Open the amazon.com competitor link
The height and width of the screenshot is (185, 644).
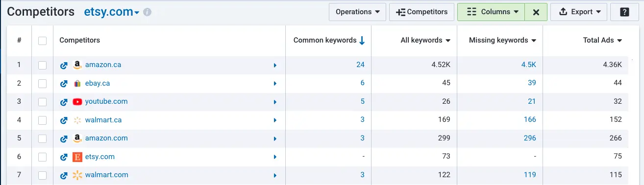[106, 138]
